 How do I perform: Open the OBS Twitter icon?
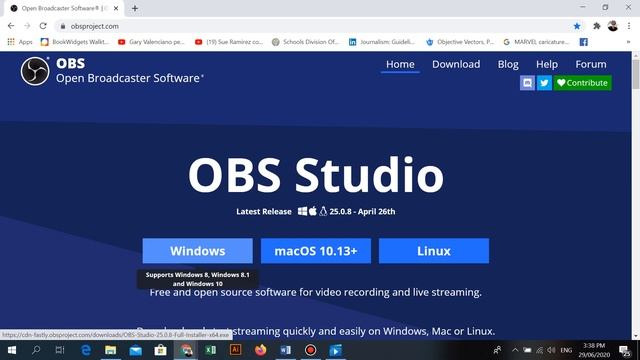click(x=544, y=83)
